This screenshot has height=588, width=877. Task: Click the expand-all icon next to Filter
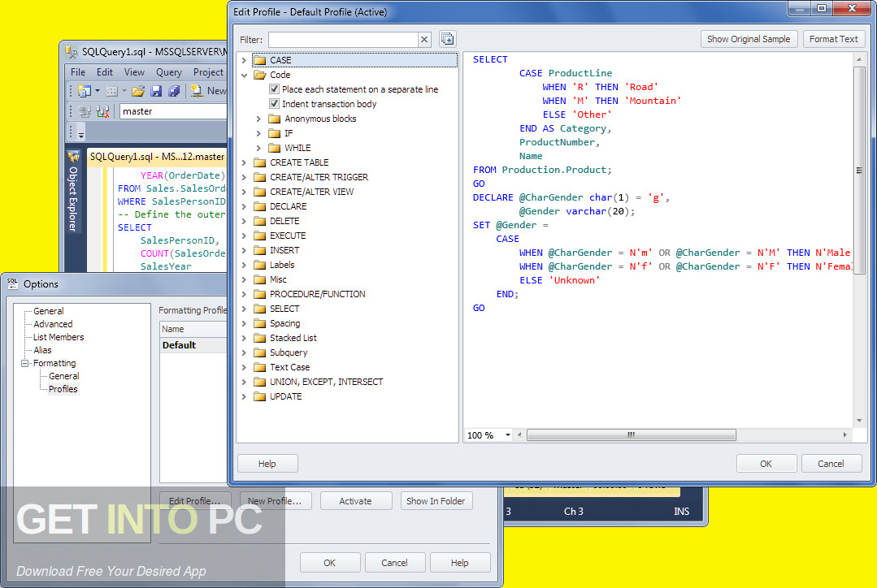click(448, 38)
